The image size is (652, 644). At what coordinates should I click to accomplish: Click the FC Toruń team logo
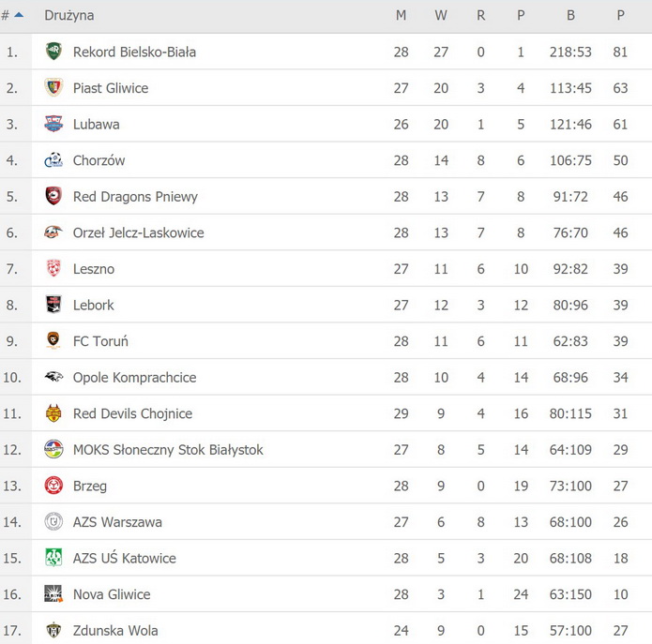[x=53, y=341]
